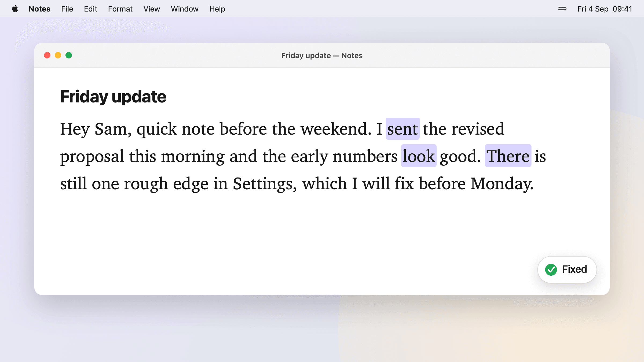Click the word 'rough' in the note
The width and height of the screenshot is (644, 362).
(x=146, y=184)
